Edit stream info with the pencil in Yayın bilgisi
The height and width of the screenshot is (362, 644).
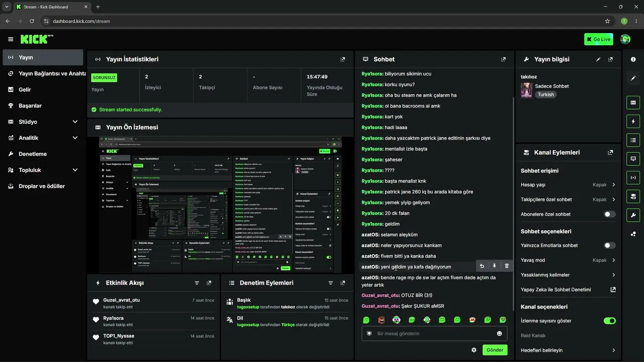[598, 59]
